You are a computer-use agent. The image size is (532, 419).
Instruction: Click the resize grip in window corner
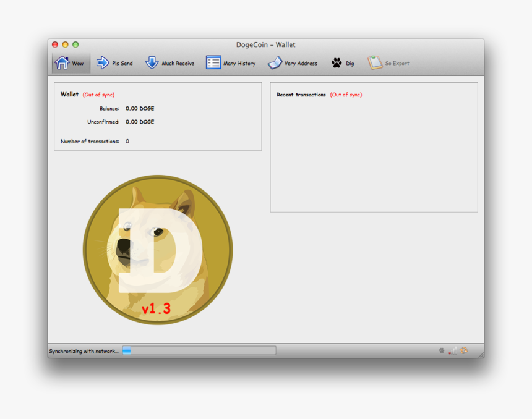click(x=481, y=355)
